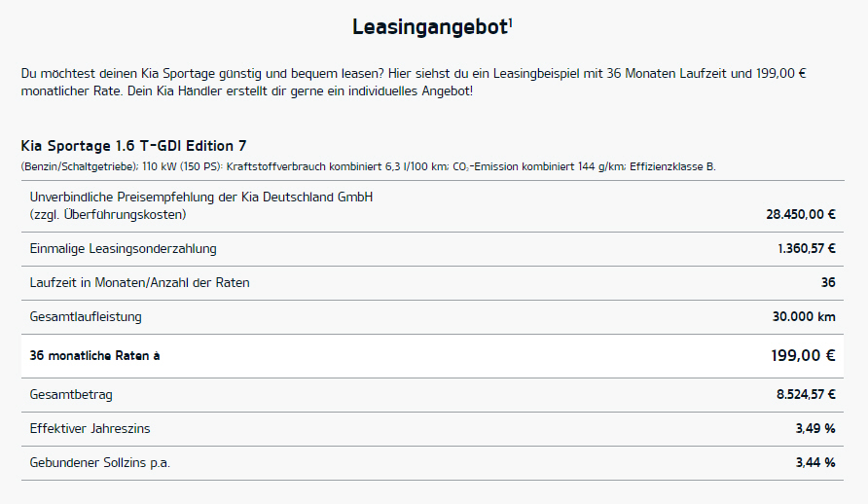Click the price 28.450,00 €
Image resolution: width=868 pixels, height=504 pixels.
pos(801,215)
